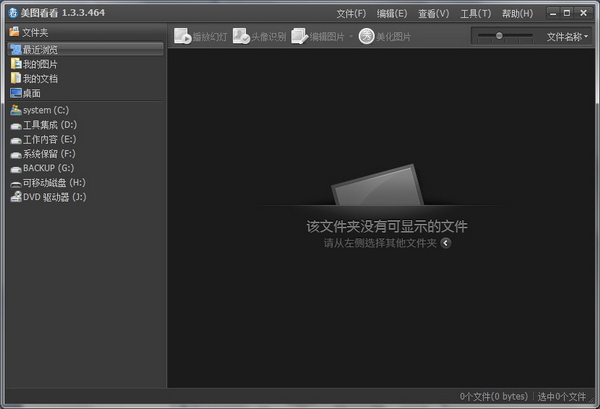Click the round back arrow beside 请从左侧选择其他文件夹
Screen dimensions: 600x409
[x=445, y=243]
